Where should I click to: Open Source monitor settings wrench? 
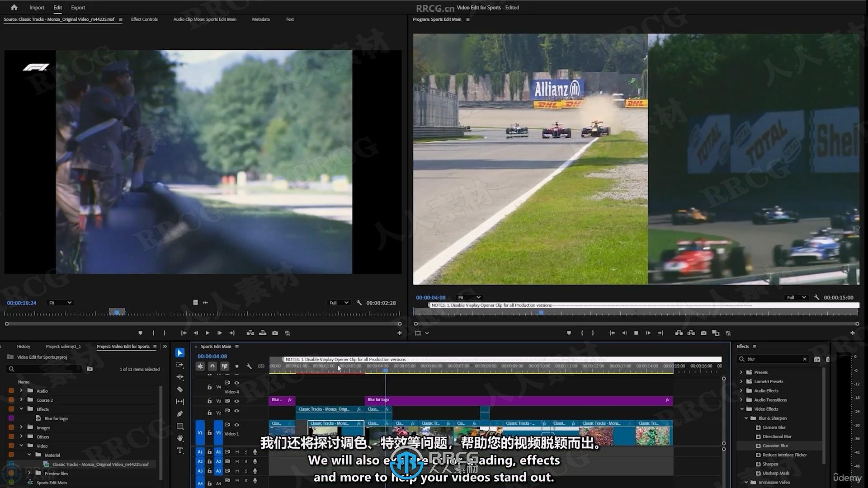point(359,303)
